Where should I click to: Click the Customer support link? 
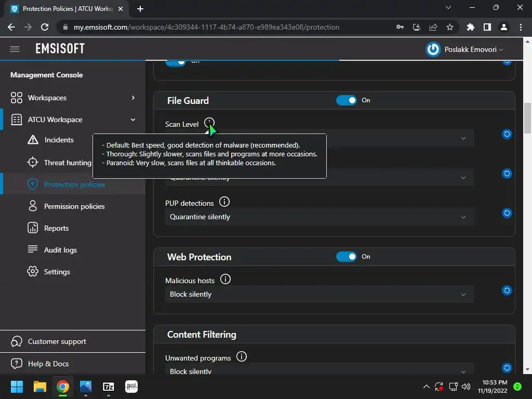coord(57,341)
